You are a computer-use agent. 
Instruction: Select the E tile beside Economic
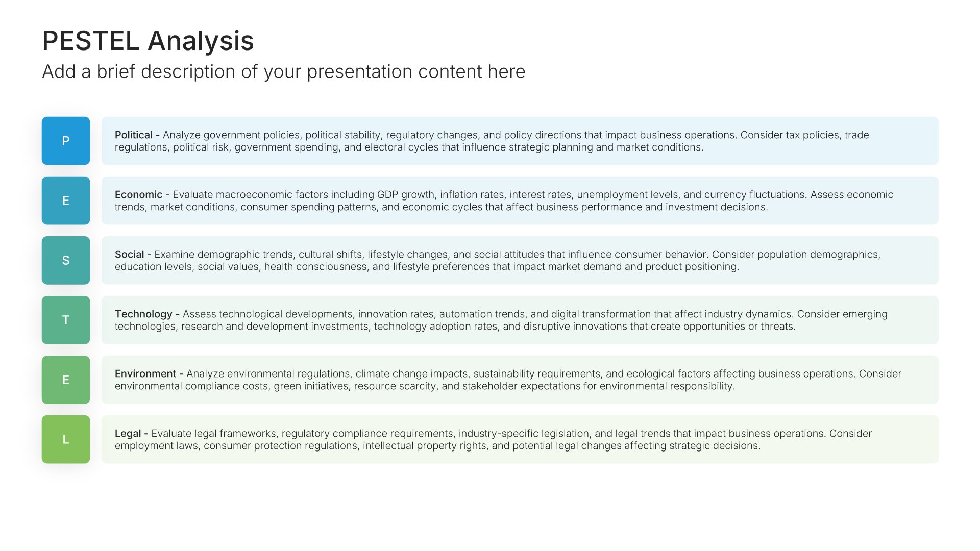point(66,201)
